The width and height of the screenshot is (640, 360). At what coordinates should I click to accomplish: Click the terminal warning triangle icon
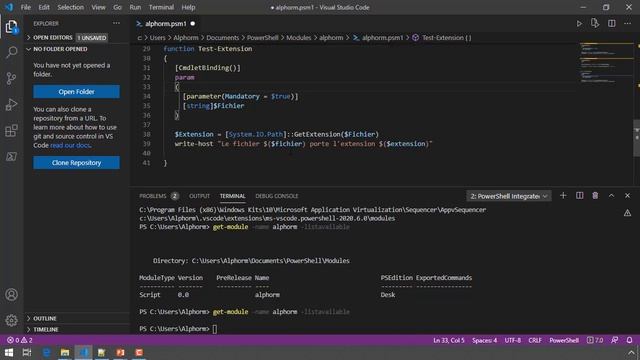pyautogui.click(x=627, y=213)
